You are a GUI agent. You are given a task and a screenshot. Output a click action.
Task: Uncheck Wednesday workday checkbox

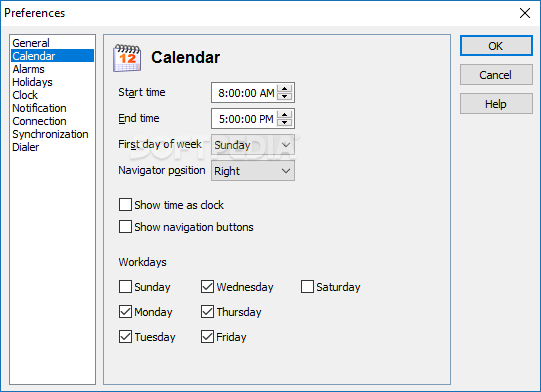(x=207, y=286)
